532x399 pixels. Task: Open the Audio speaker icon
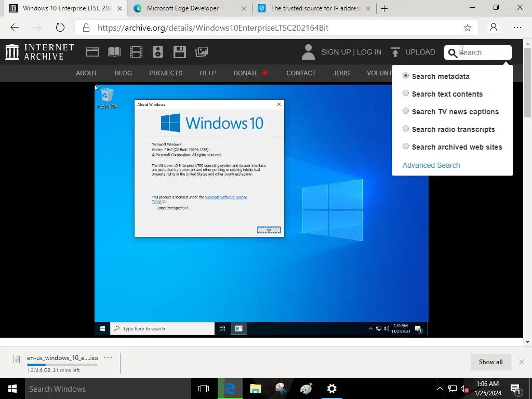(x=158, y=52)
